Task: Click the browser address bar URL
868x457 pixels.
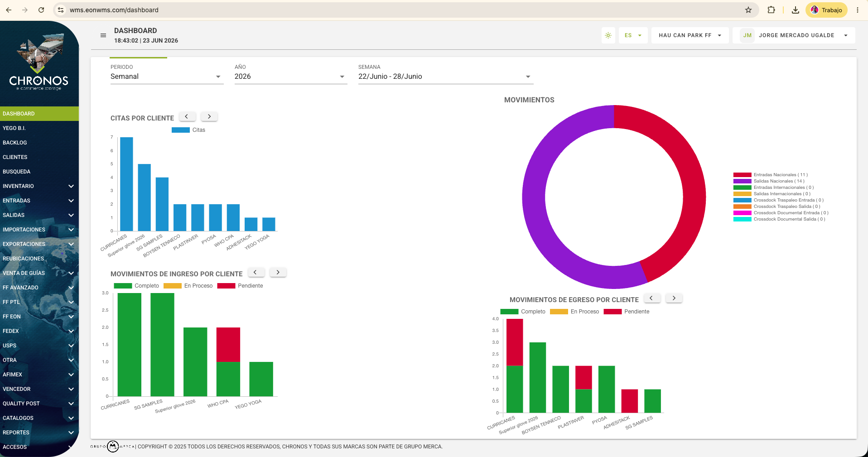Action: click(114, 10)
